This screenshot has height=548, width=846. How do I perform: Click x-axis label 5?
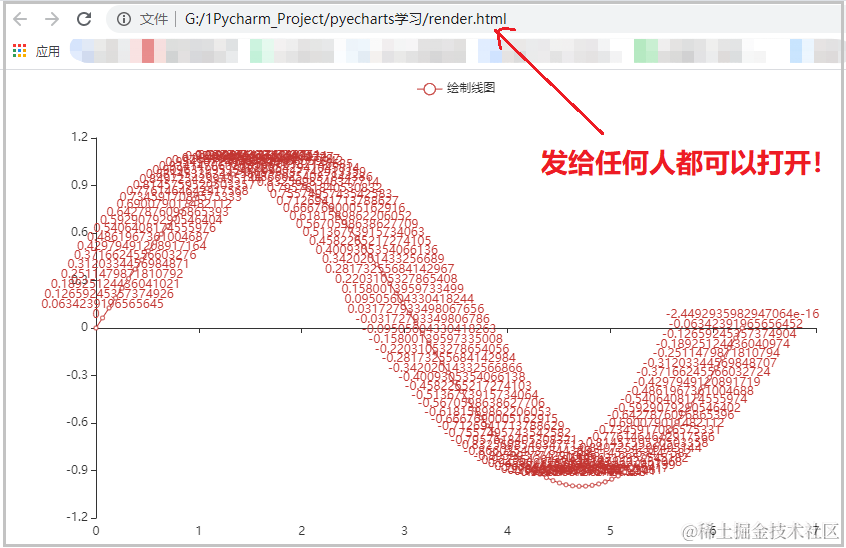click(610, 531)
